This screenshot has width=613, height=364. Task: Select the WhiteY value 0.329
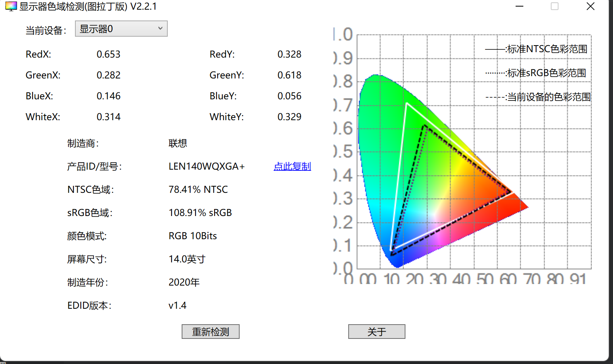289,117
